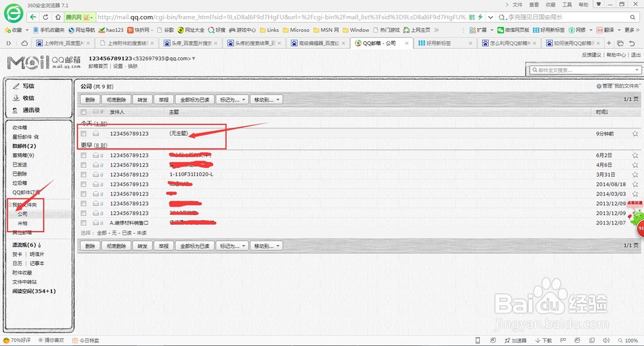
Task: Open top 移动到... dropdown
Action: click(x=266, y=100)
